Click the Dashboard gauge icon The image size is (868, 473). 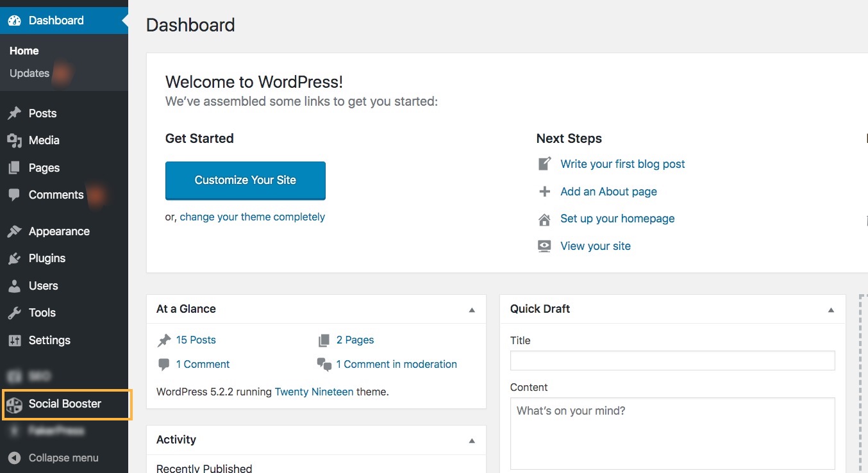click(14, 21)
